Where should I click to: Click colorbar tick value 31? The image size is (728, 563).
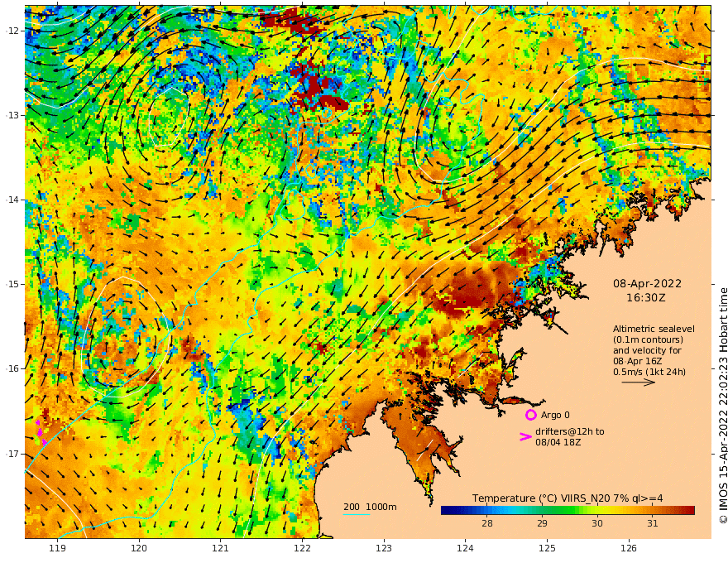(653, 523)
